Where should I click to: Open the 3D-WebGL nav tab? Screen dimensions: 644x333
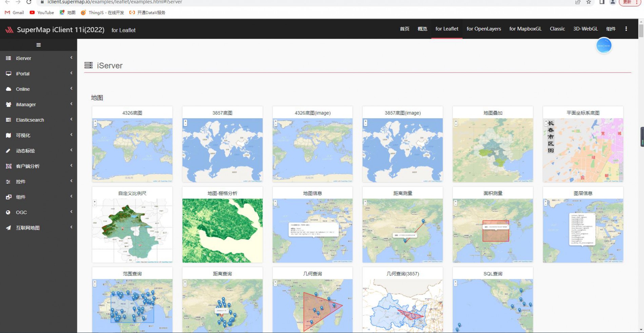pos(585,29)
